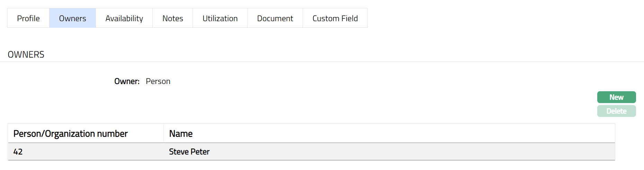This screenshot has width=644, height=170.
Task: Sort by Person/Organization number column header
Action: [x=70, y=134]
